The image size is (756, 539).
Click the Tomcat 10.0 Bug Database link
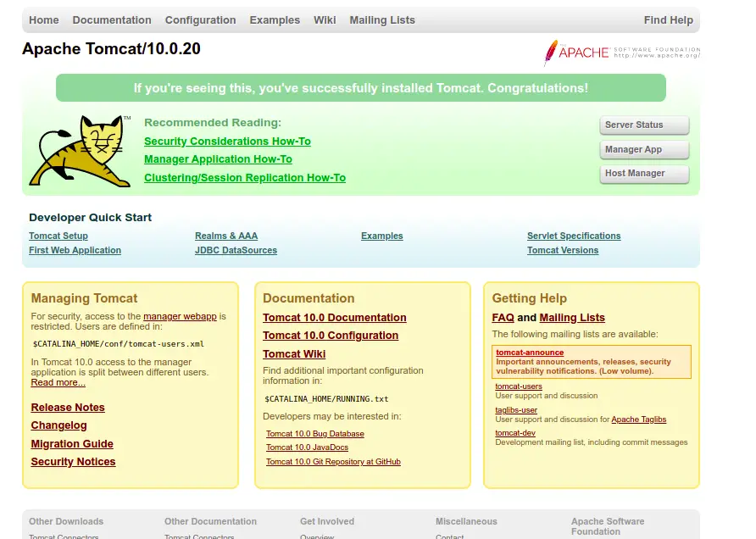point(315,434)
